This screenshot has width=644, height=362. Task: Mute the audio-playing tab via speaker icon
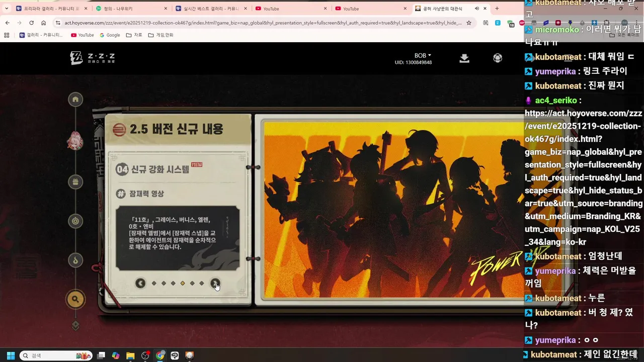tap(476, 9)
